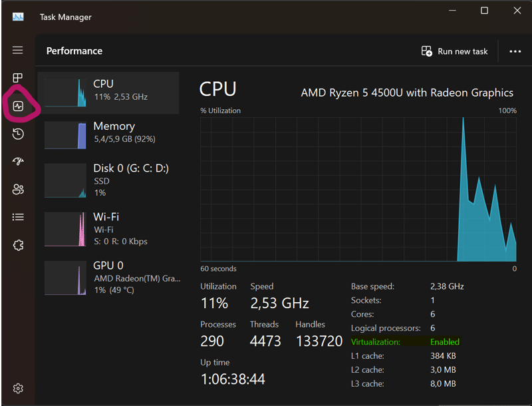Click the CPU utilization graph

[358, 189]
